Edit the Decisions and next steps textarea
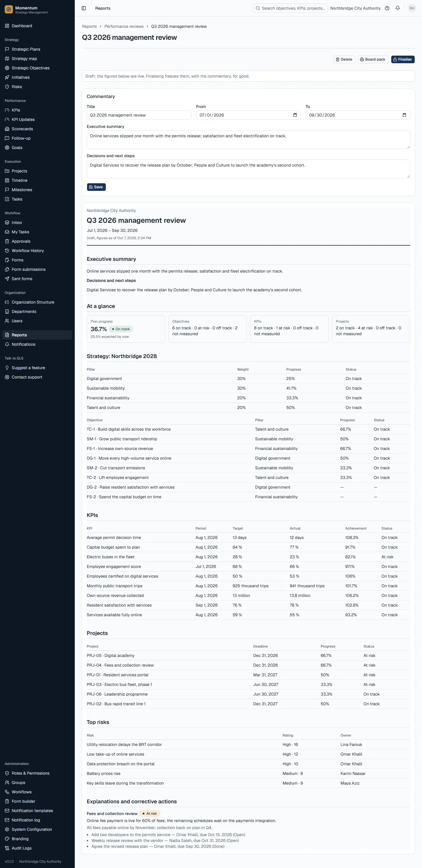The image size is (422, 868). [x=248, y=169]
